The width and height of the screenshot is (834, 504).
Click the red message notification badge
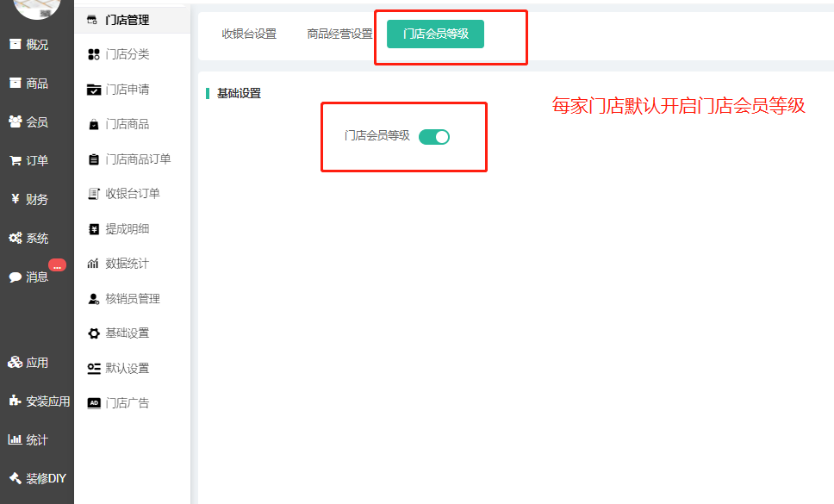(58, 265)
